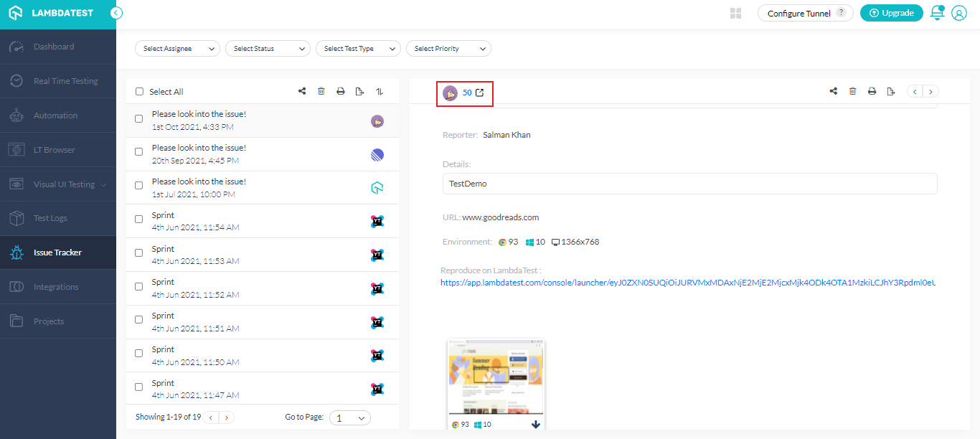Tick checkbox for 1st Oct 2021 issue
This screenshot has width=980, height=439.
pyautogui.click(x=139, y=119)
